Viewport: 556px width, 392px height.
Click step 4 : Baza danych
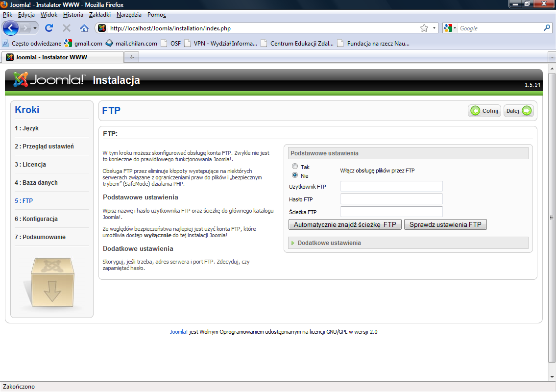click(36, 182)
